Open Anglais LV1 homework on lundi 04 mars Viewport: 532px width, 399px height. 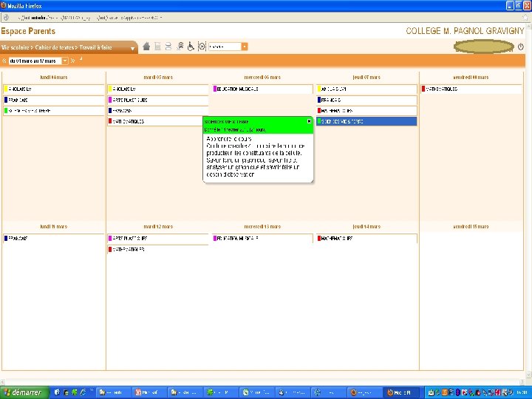click(x=54, y=89)
